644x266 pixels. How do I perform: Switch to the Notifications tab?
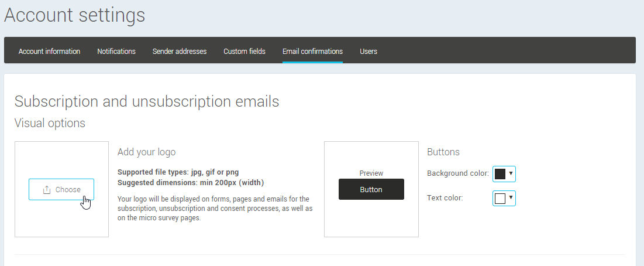click(116, 52)
